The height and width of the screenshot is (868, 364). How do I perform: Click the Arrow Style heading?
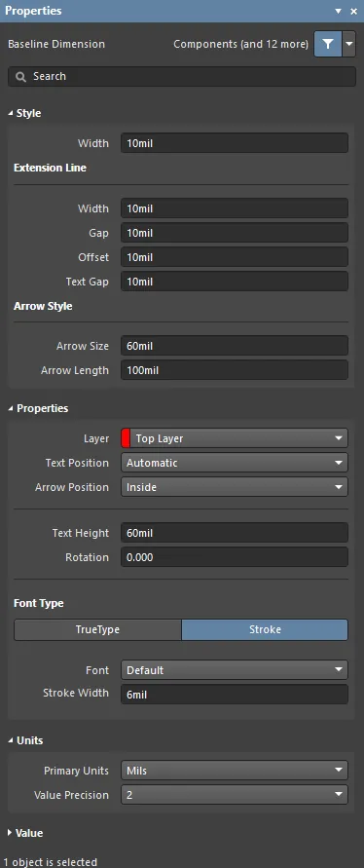pos(43,306)
